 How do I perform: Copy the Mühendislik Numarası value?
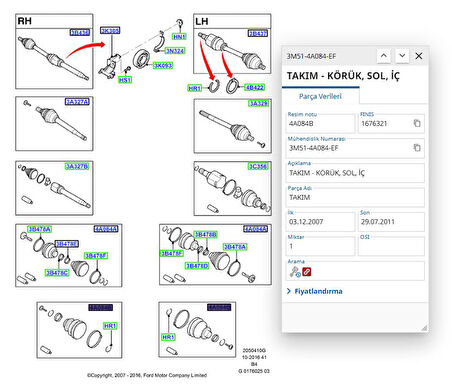click(417, 147)
